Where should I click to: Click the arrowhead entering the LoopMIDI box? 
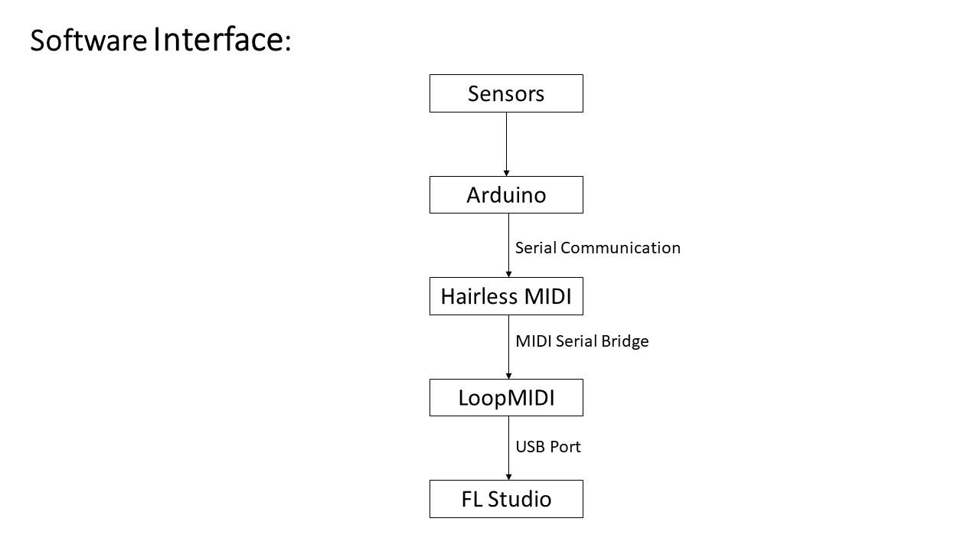pos(508,376)
